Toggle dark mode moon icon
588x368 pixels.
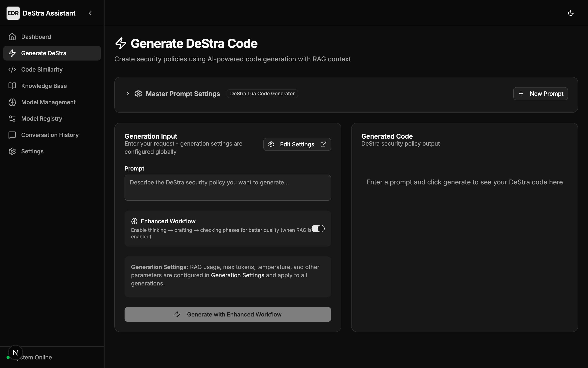pos(571,13)
